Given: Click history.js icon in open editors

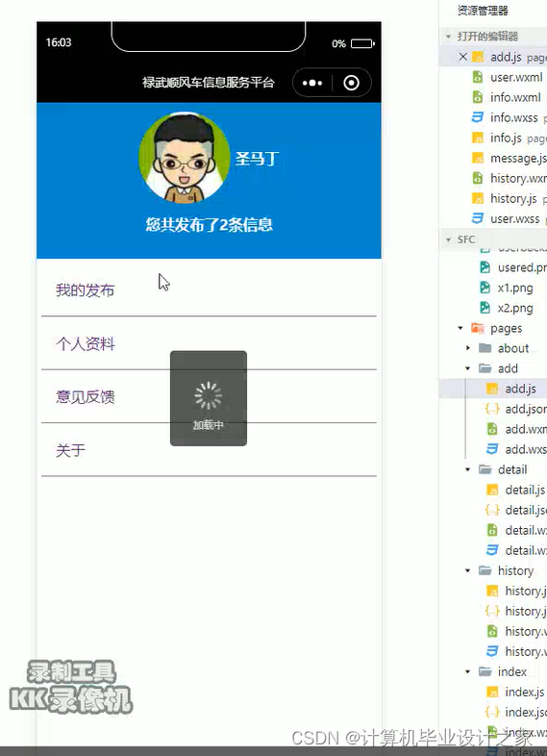Looking at the screenshot, I should click(x=477, y=199).
